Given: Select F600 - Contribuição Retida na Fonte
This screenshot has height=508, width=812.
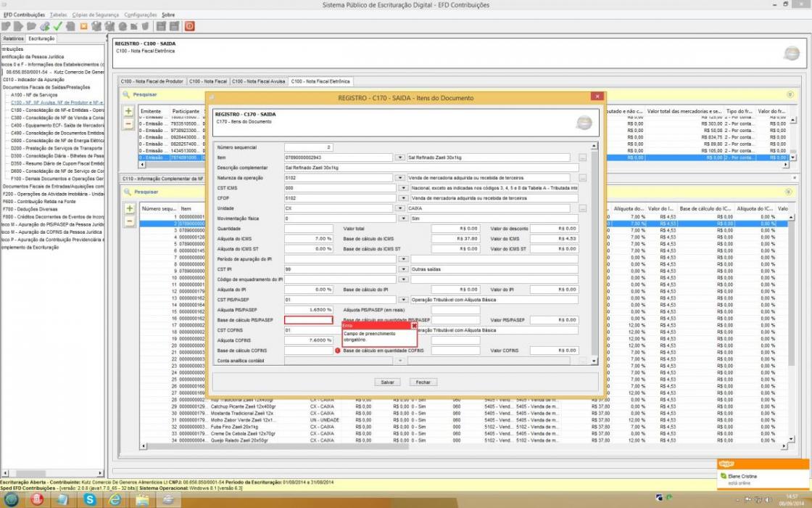Looking at the screenshot, I should tap(39, 202).
